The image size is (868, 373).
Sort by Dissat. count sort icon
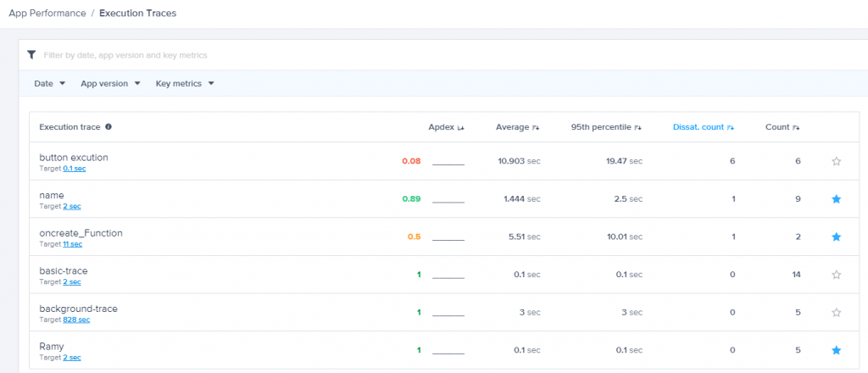tap(731, 128)
